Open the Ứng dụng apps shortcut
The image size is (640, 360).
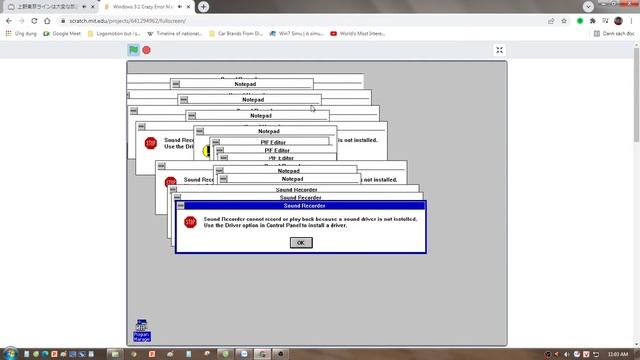21,33
